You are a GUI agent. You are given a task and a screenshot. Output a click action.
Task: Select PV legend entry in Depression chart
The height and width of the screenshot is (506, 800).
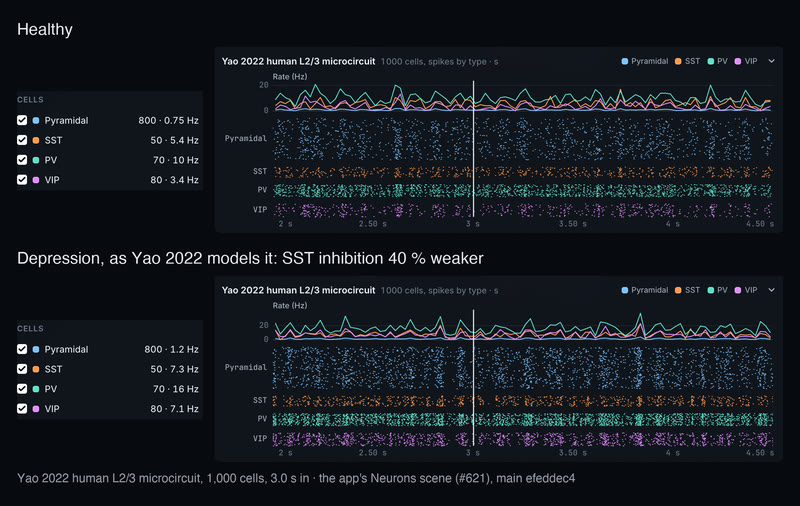pos(718,290)
